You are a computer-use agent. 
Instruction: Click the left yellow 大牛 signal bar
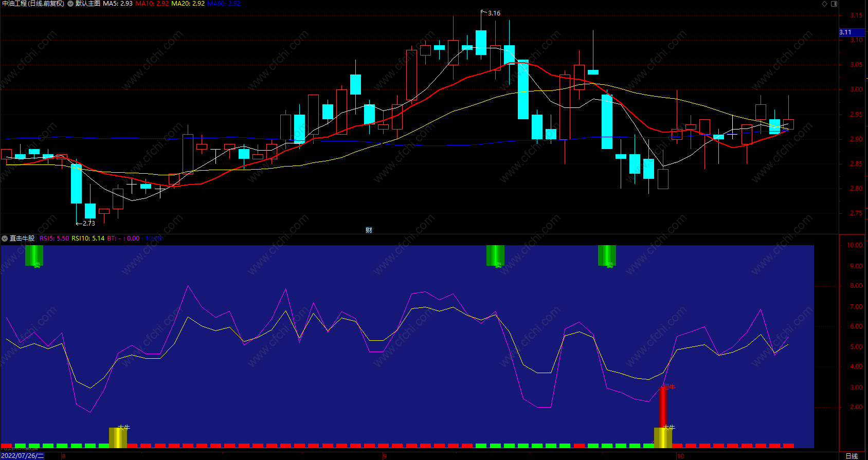click(118, 437)
